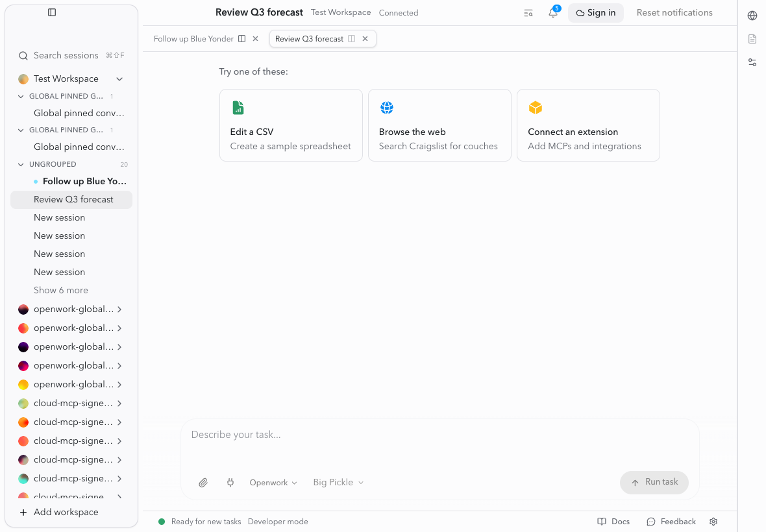Click split-view icon on Follow up Blue Yonder tab
The image size is (766, 532).
click(x=242, y=38)
